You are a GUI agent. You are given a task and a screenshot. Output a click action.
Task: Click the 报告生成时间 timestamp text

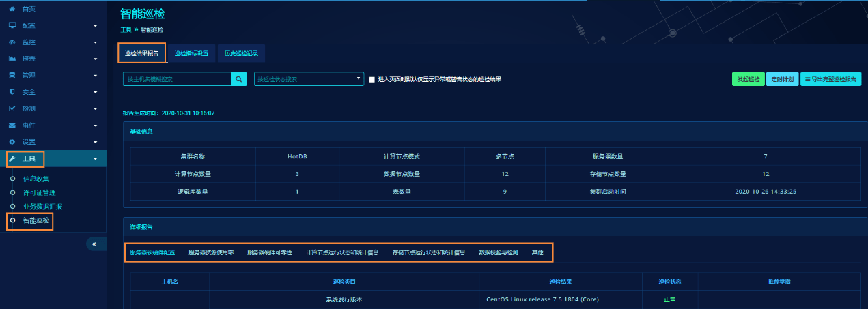(x=168, y=113)
